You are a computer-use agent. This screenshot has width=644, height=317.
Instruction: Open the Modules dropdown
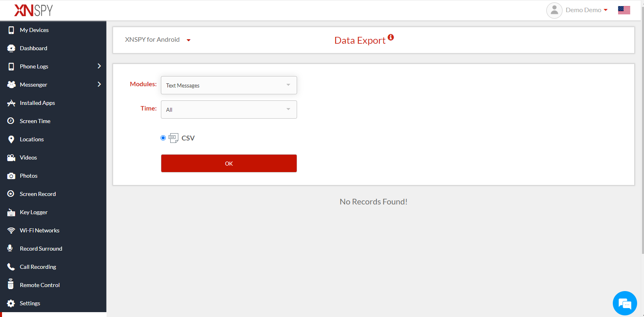[x=229, y=85]
